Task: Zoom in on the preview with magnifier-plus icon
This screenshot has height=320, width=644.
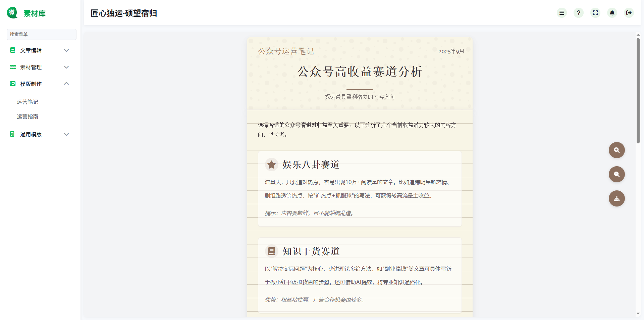Action: coord(616,150)
